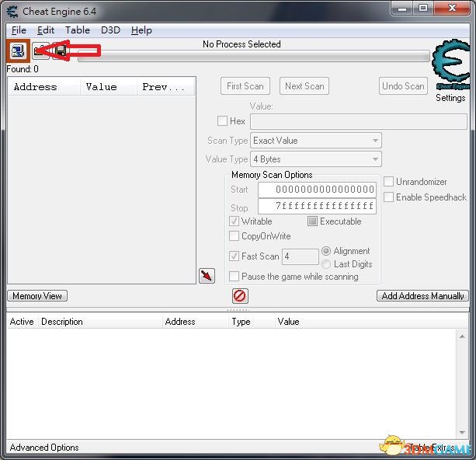Select the Alignment radio button

coord(325,251)
